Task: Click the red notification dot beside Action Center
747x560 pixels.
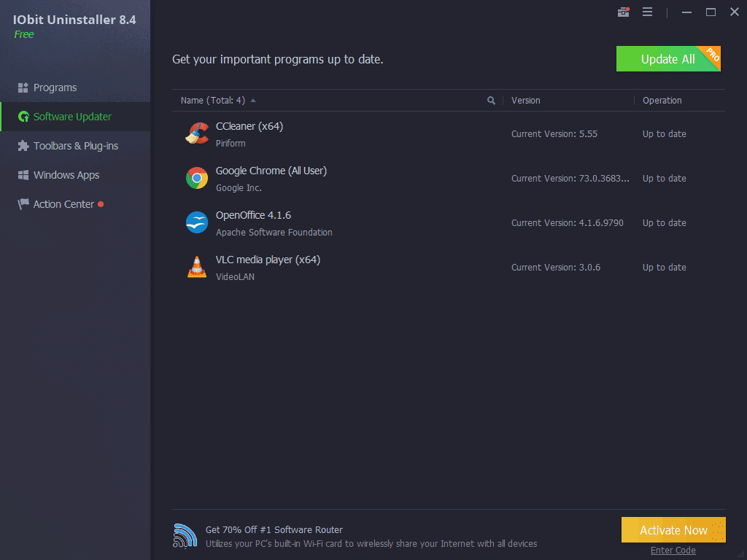Action: pyautogui.click(x=101, y=204)
